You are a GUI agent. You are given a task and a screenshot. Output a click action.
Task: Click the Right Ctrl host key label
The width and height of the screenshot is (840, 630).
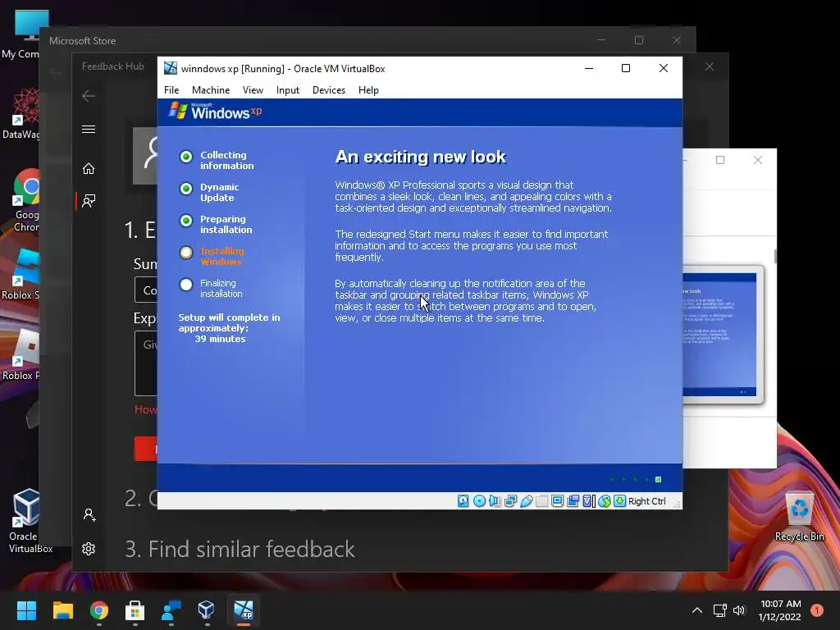pyautogui.click(x=646, y=501)
